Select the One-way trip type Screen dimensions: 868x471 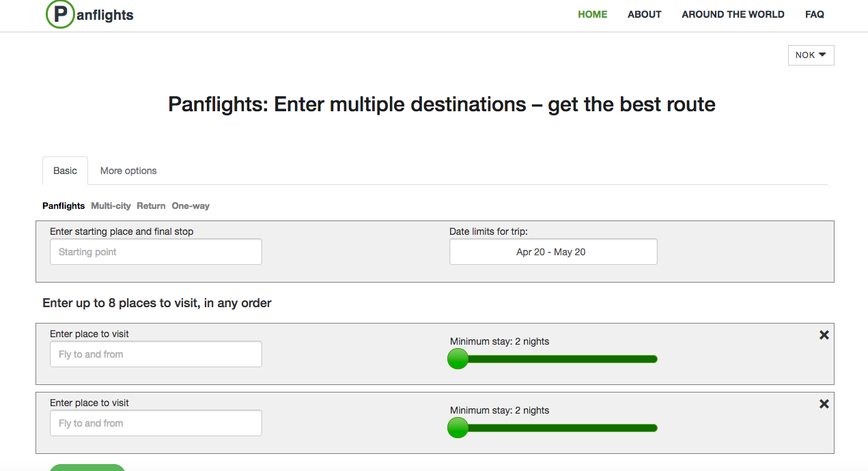tap(191, 205)
